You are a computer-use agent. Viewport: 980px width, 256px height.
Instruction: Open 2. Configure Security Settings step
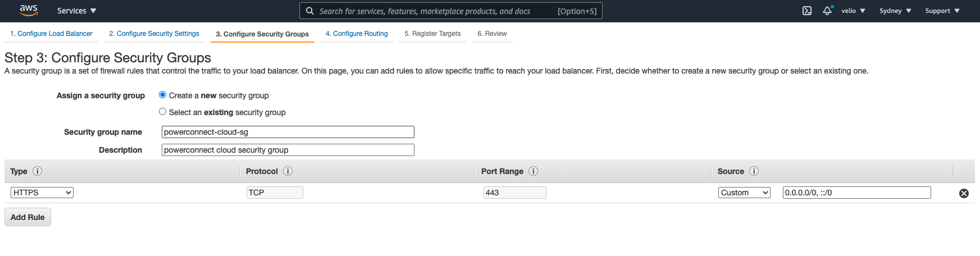pyautogui.click(x=154, y=34)
